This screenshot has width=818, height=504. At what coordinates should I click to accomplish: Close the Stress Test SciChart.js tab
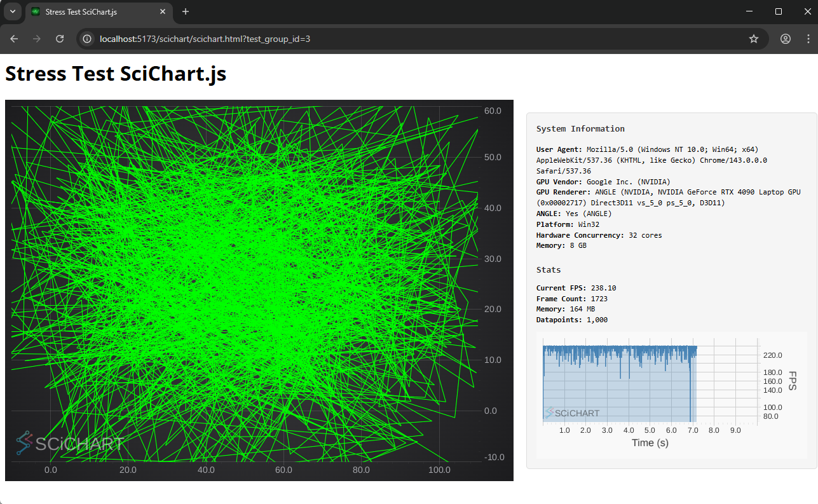pyautogui.click(x=163, y=12)
